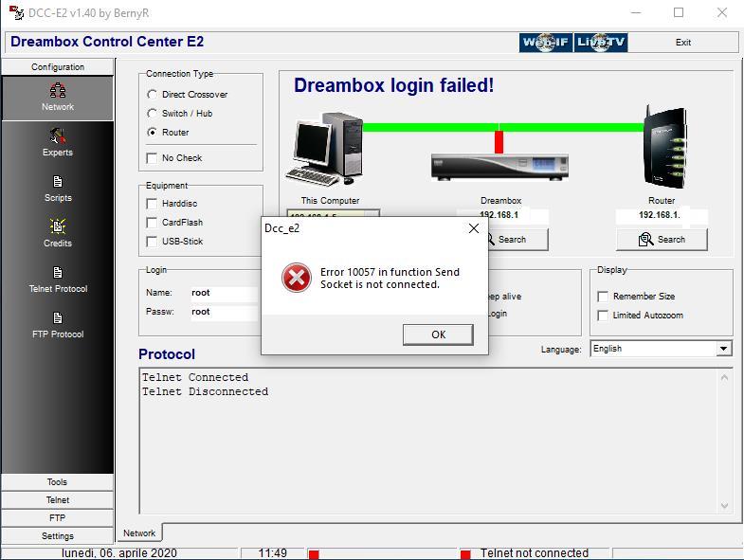The height and width of the screenshot is (560, 744).
Task: Click the Dreambox IP address field
Action: click(503, 215)
